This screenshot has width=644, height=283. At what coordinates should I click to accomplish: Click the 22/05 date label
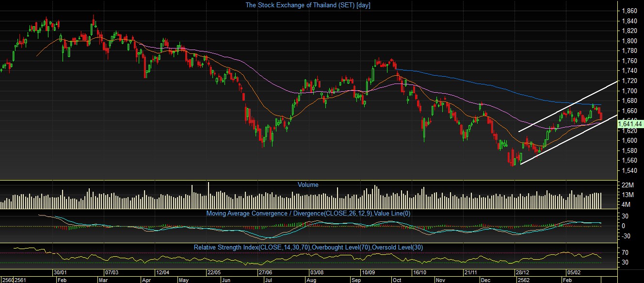click(x=213, y=272)
